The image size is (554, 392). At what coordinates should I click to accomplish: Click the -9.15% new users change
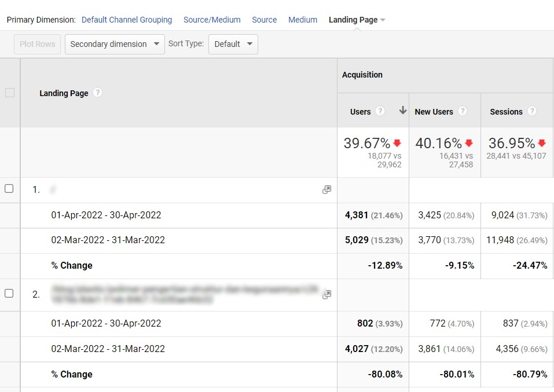tap(459, 265)
